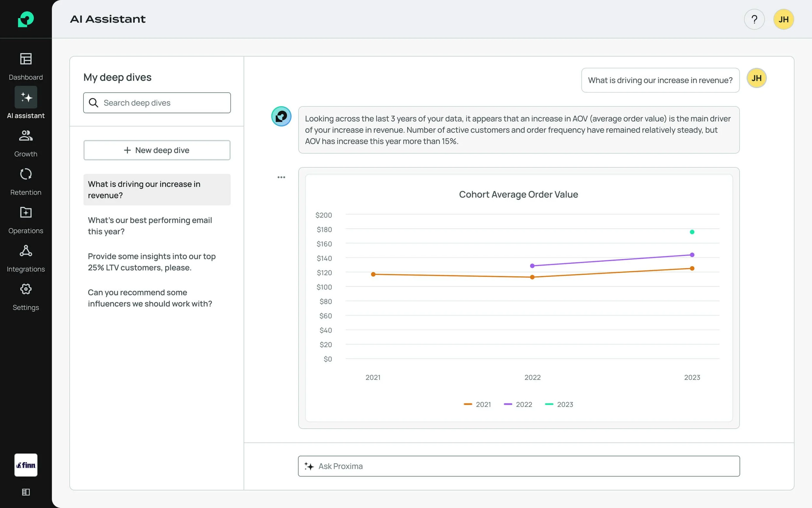The image size is (812, 508).
Task: Go to Growth section icon
Action: tap(26, 136)
